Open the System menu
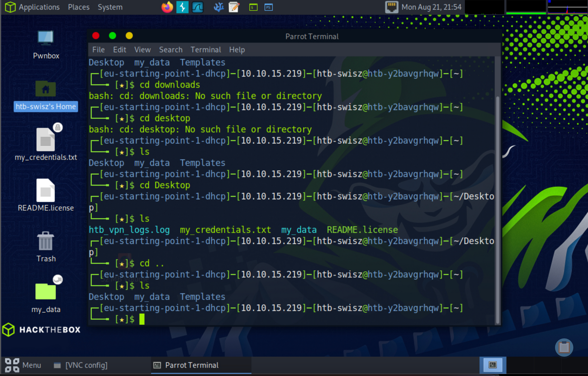The width and height of the screenshot is (588, 376). 110,7
